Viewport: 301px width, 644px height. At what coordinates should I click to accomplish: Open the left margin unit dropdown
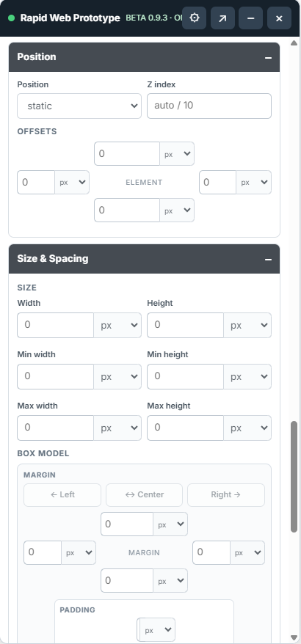[79, 553]
